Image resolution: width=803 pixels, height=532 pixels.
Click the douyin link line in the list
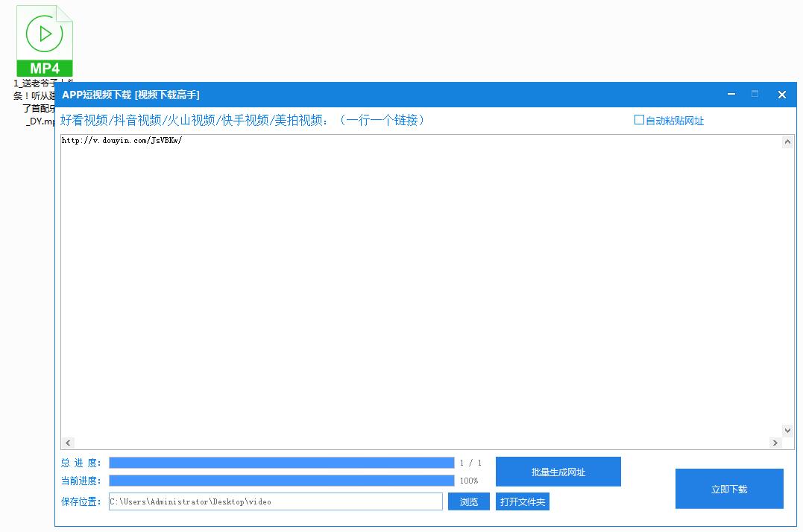122,140
